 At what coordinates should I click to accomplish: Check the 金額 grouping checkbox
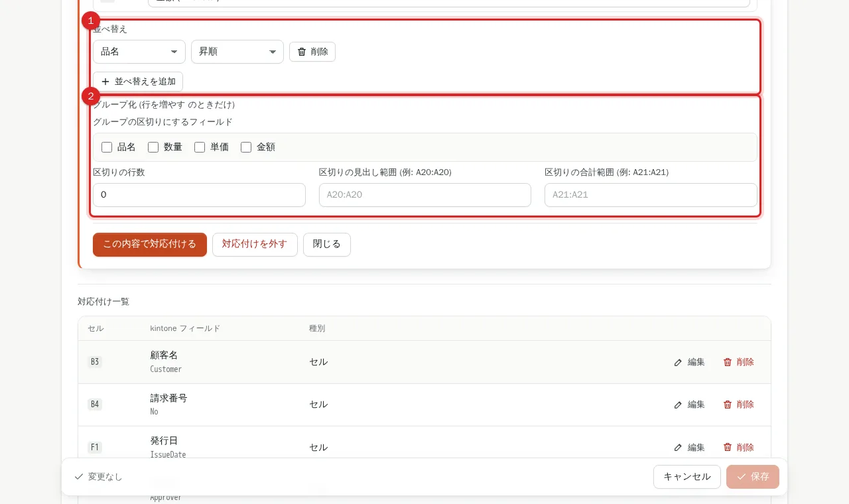[246, 147]
